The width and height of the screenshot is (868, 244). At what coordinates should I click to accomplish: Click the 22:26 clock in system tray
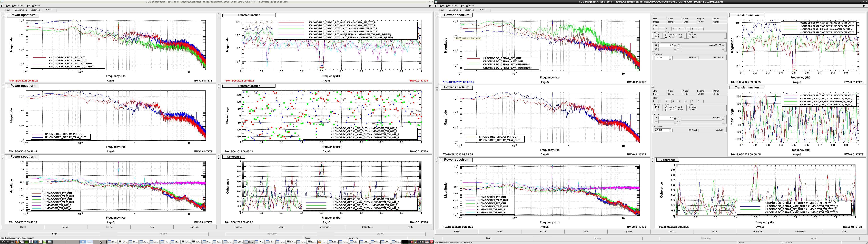pyautogui.click(x=421, y=242)
